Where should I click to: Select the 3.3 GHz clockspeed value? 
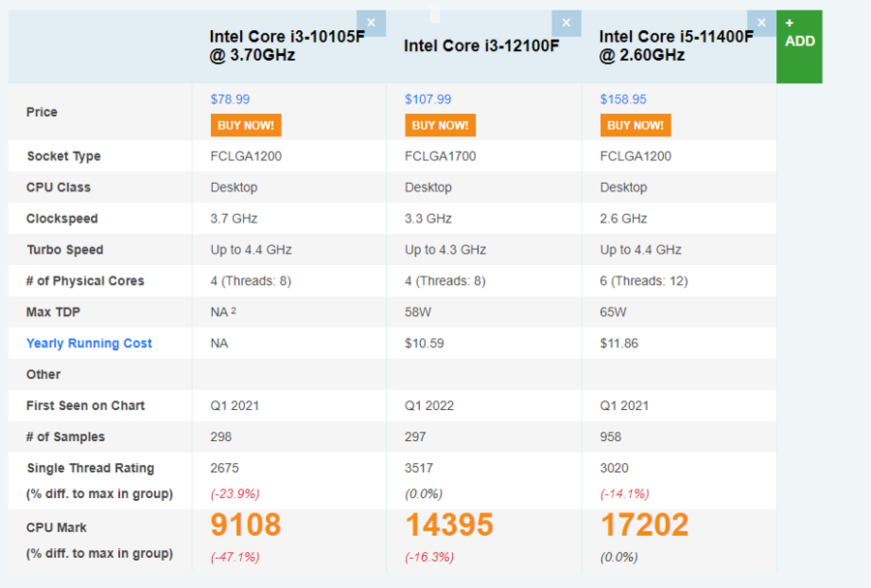click(x=429, y=219)
